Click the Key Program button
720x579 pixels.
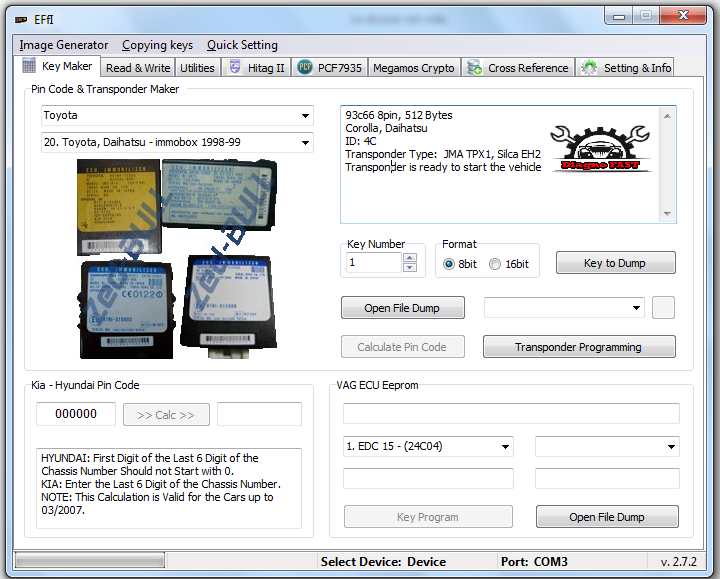[428, 517]
